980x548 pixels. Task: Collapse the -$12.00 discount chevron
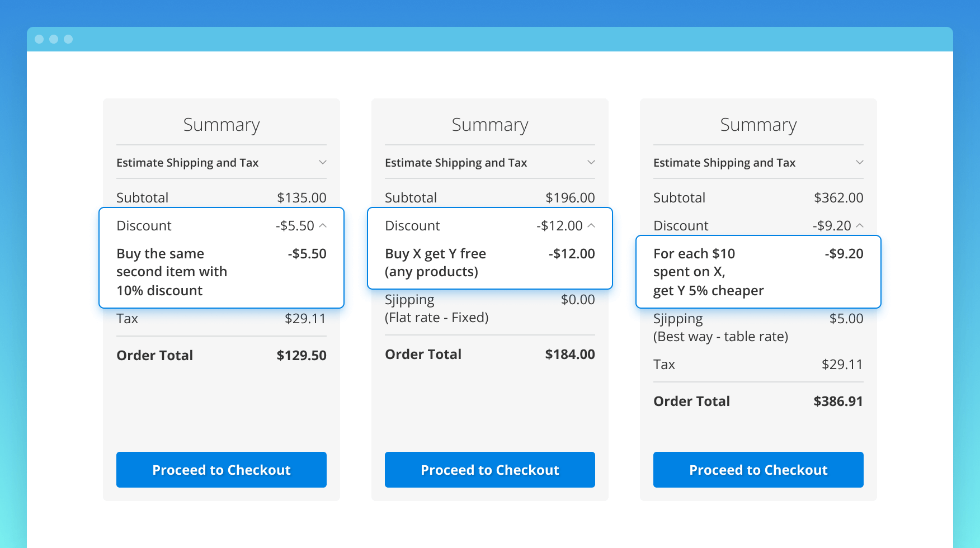[591, 225]
